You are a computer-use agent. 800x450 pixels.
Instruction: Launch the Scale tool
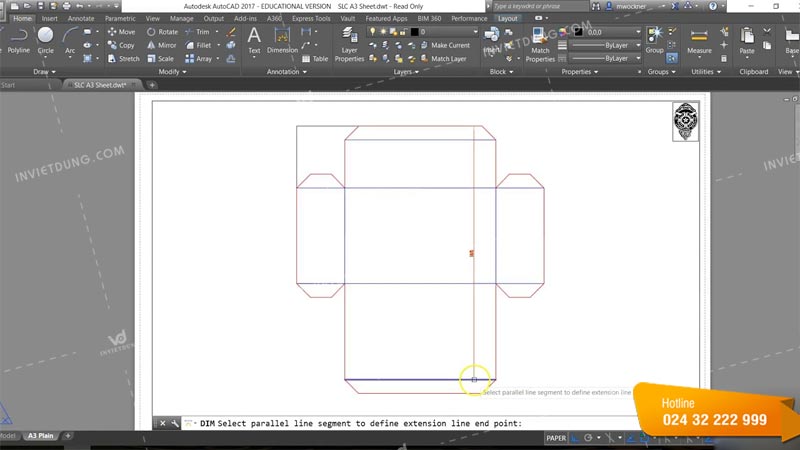coord(160,59)
